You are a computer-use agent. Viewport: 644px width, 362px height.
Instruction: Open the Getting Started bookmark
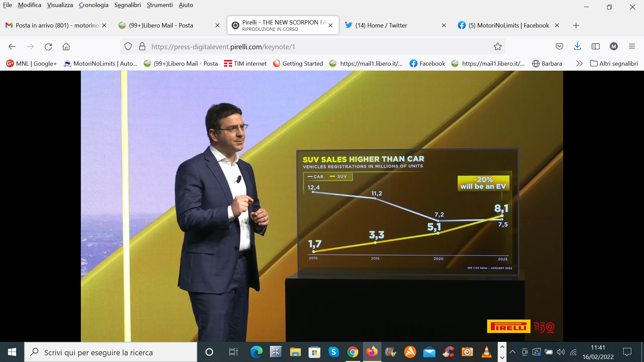coord(298,63)
